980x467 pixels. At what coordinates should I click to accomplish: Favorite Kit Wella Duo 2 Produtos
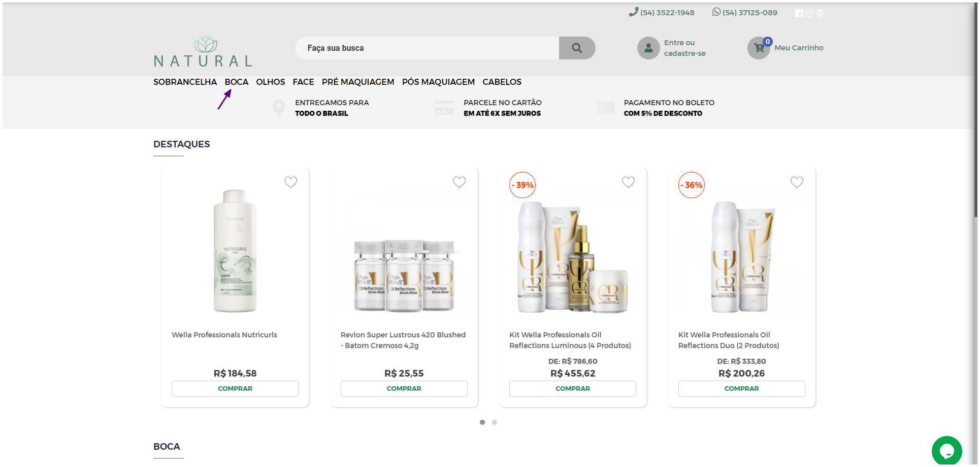[797, 182]
